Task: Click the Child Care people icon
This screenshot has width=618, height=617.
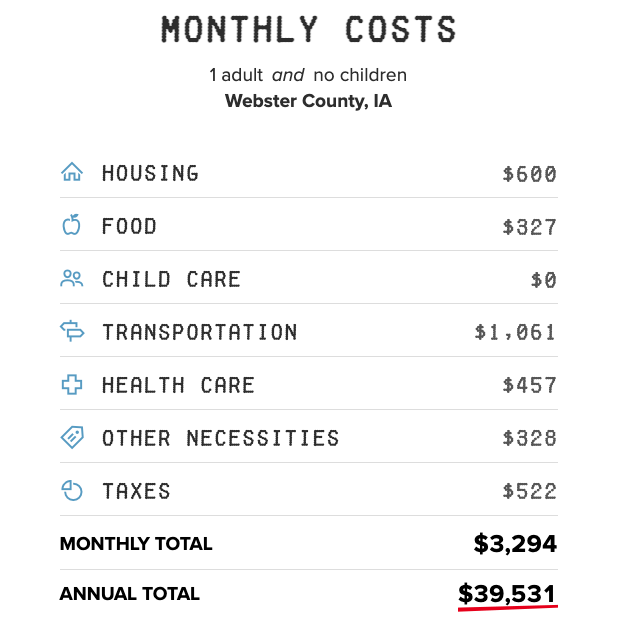Action: coord(71,279)
